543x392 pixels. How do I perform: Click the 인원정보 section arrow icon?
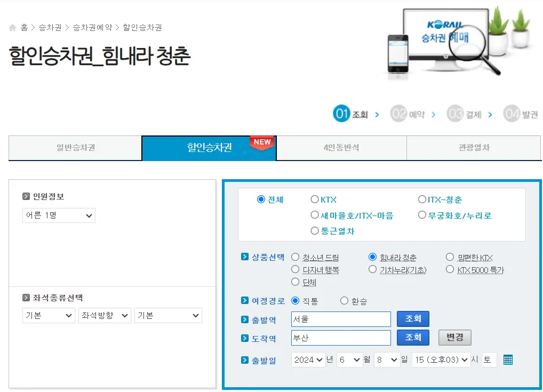coord(26,196)
